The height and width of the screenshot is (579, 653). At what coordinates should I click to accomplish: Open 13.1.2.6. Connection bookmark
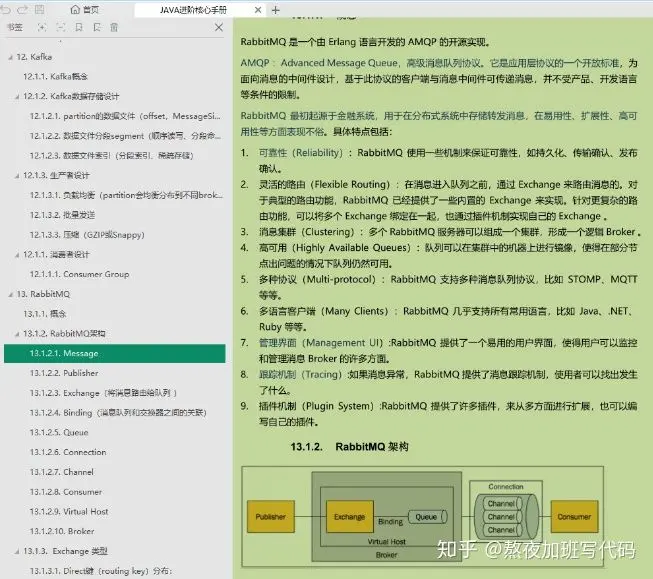point(68,452)
